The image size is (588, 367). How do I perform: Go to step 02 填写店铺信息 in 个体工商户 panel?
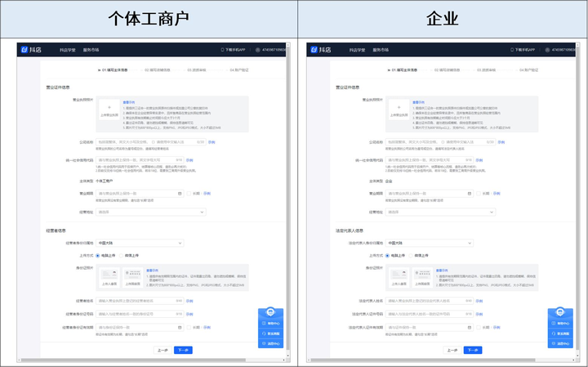pos(158,70)
